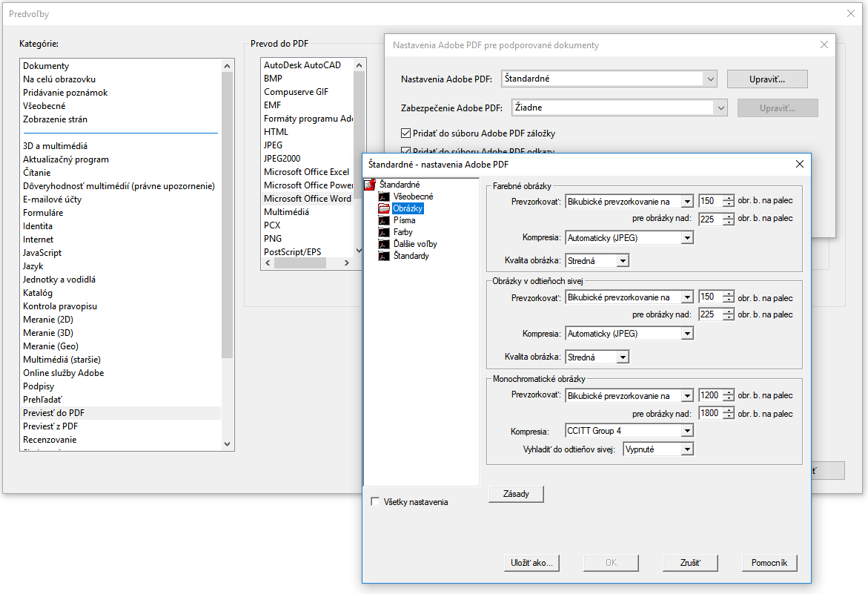The image size is (868, 594).
Task: Open Zabezpečenie Adobe PDF dropdown
Action: [x=721, y=108]
